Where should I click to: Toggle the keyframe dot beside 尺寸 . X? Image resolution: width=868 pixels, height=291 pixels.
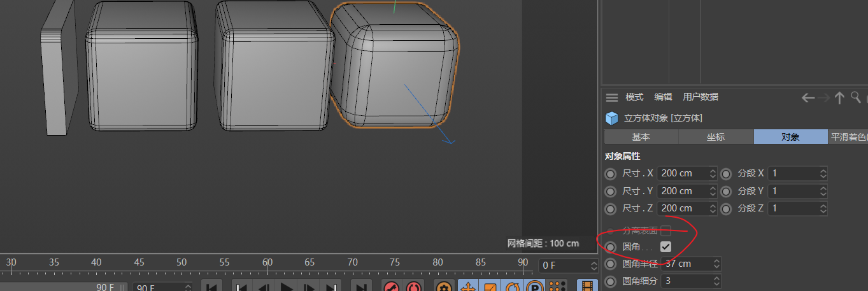pyautogui.click(x=611, y=173)
